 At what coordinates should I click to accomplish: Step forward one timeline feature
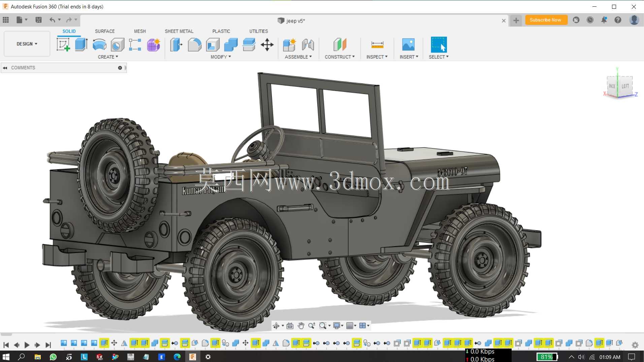coord(37,345)
